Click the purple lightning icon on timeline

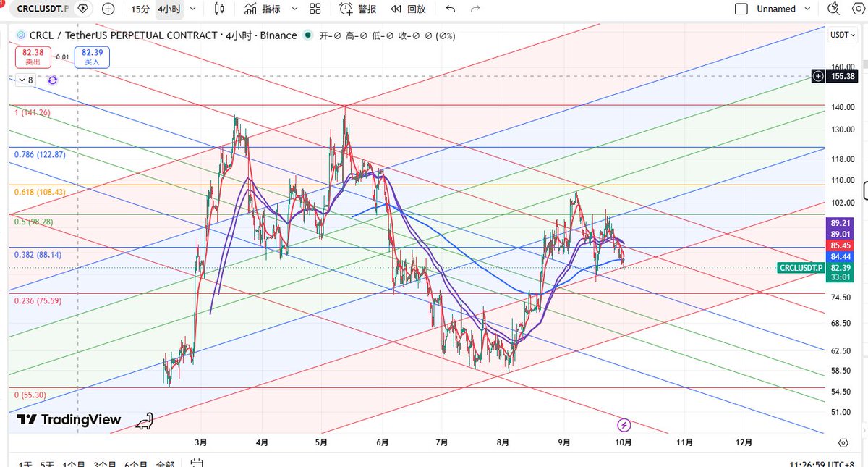pos(625,425)
